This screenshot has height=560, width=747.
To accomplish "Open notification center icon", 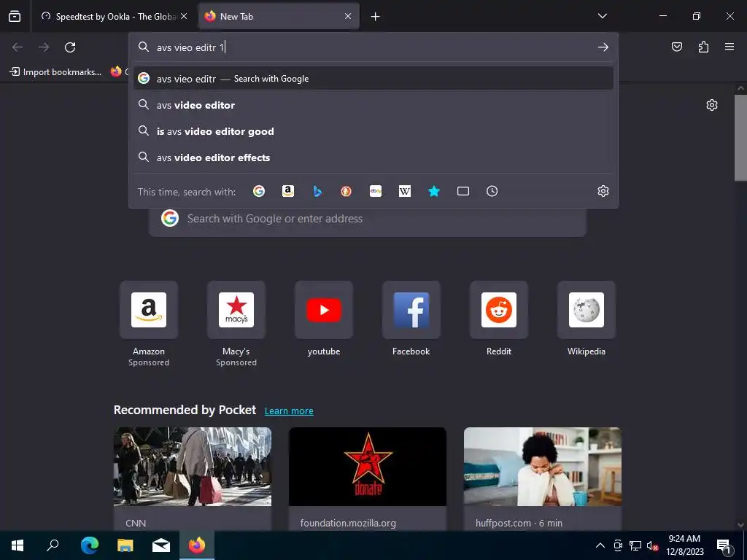I will coord(724,545).
